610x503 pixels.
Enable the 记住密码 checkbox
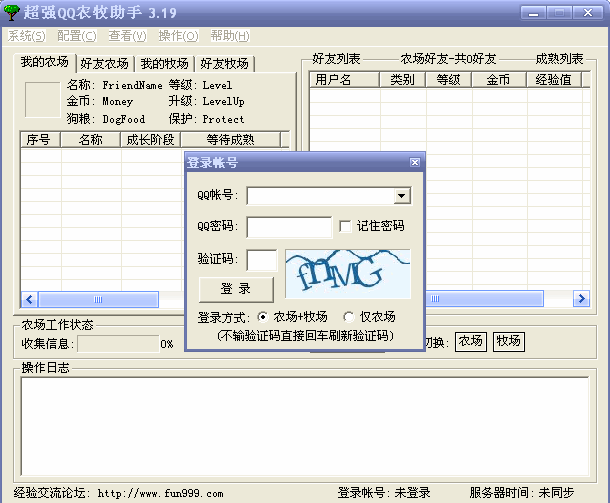pyautogui.click(x=345, y=226)
